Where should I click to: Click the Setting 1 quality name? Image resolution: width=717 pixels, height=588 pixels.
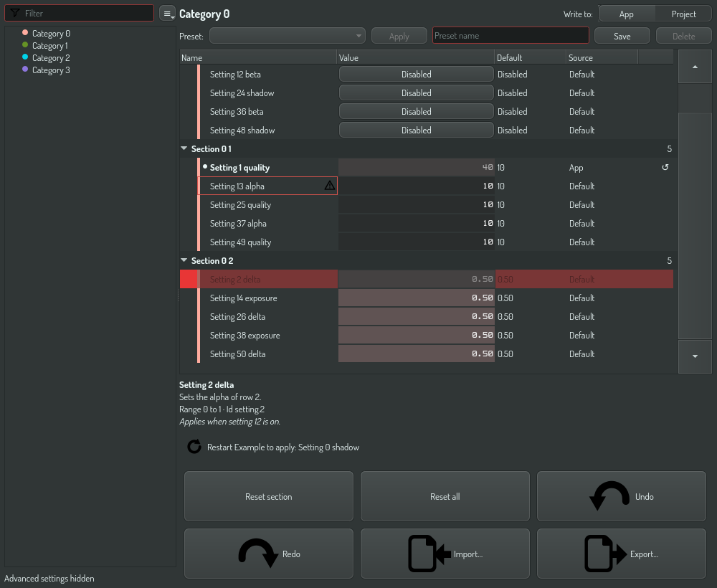pyautogui.click(x=239, y=167)
